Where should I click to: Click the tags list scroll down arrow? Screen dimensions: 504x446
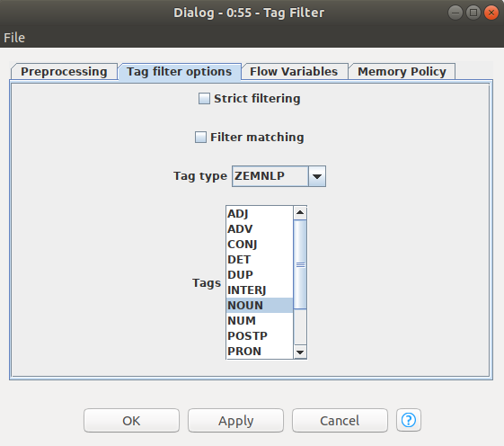click(300, 352)
